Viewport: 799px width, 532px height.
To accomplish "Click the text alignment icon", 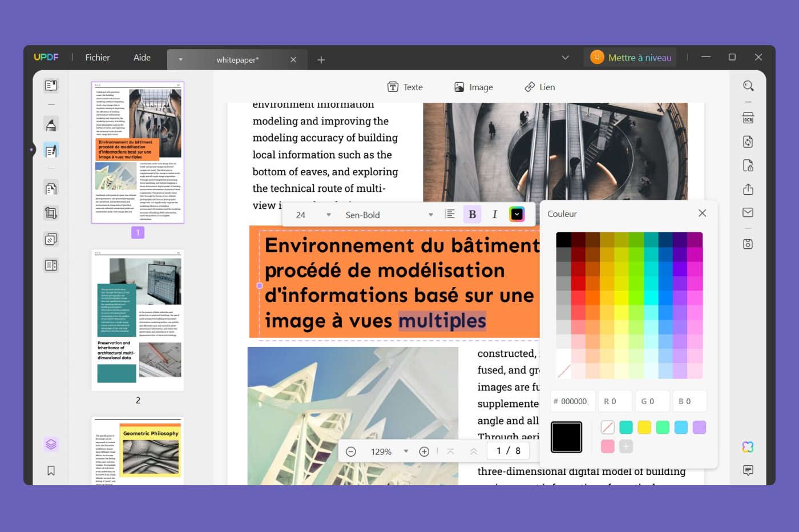I will click(450, 214).
